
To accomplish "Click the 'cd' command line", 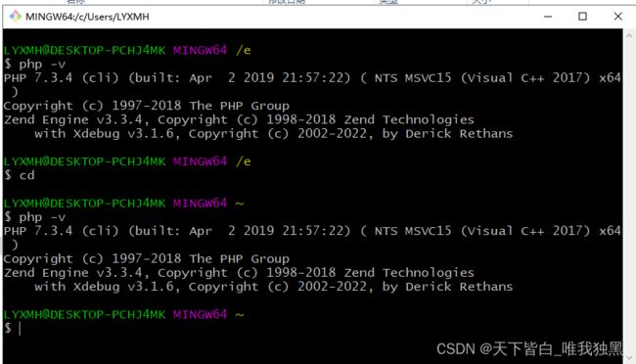I will coord(19,175).
